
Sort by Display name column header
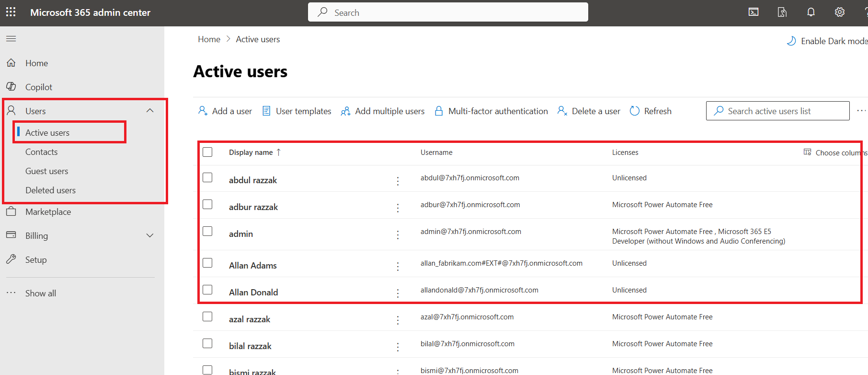coord(251,152)
